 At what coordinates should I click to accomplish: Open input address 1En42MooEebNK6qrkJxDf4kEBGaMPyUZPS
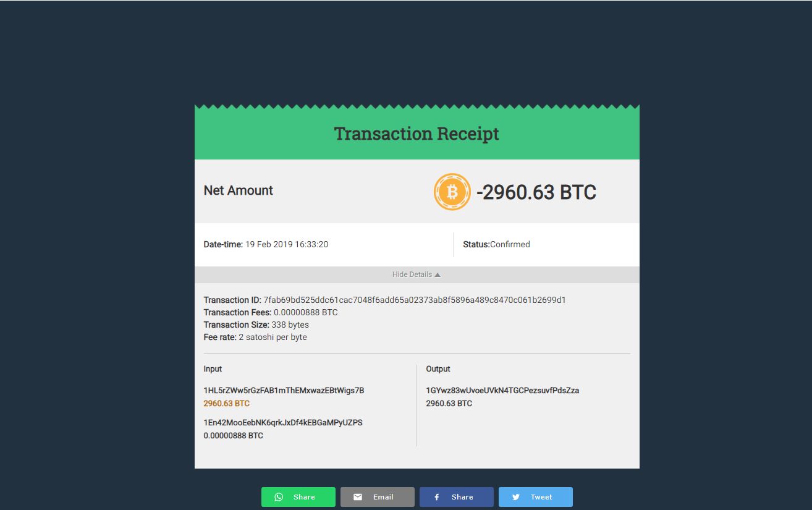tap(283, 423)
